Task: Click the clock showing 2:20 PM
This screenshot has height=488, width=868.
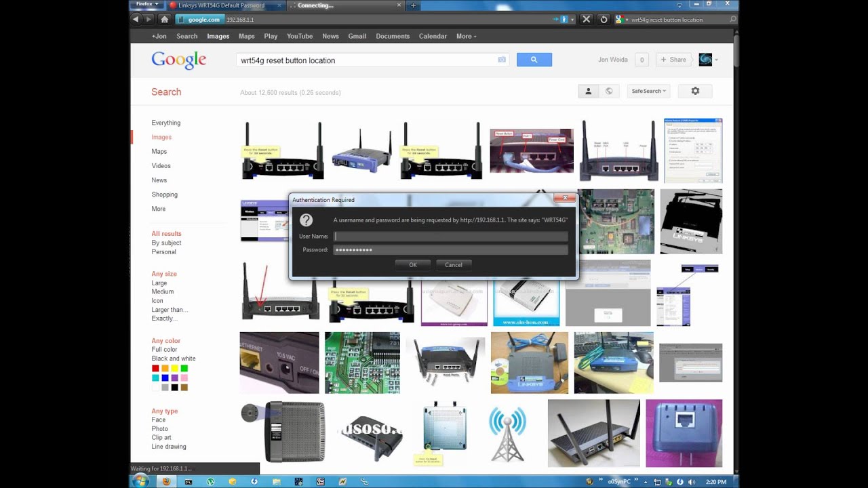Action: click(x=716, y=482)
